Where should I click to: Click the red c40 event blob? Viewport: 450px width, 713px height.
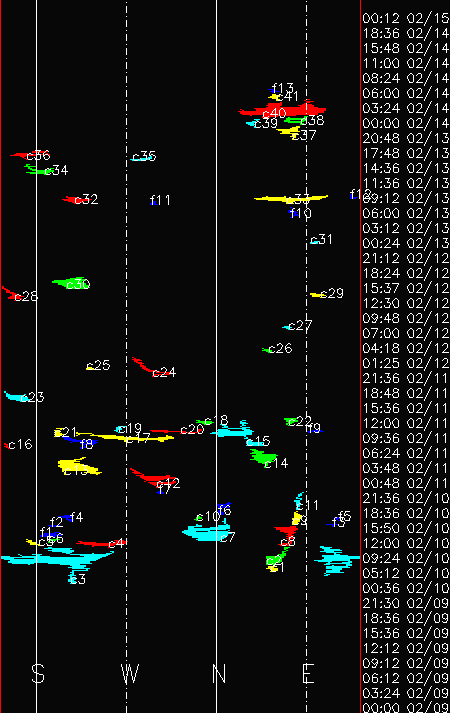click(283, 109)
